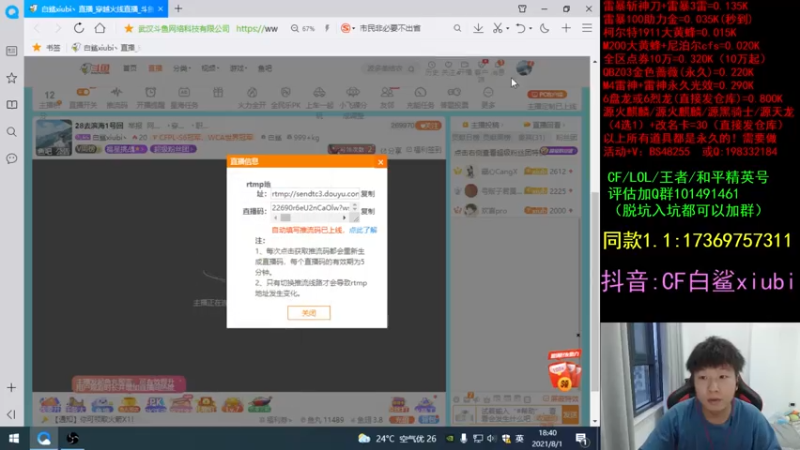Go to the 鱼吧 nav item
This screenshot has width=800, height=450.
[265, 68]
